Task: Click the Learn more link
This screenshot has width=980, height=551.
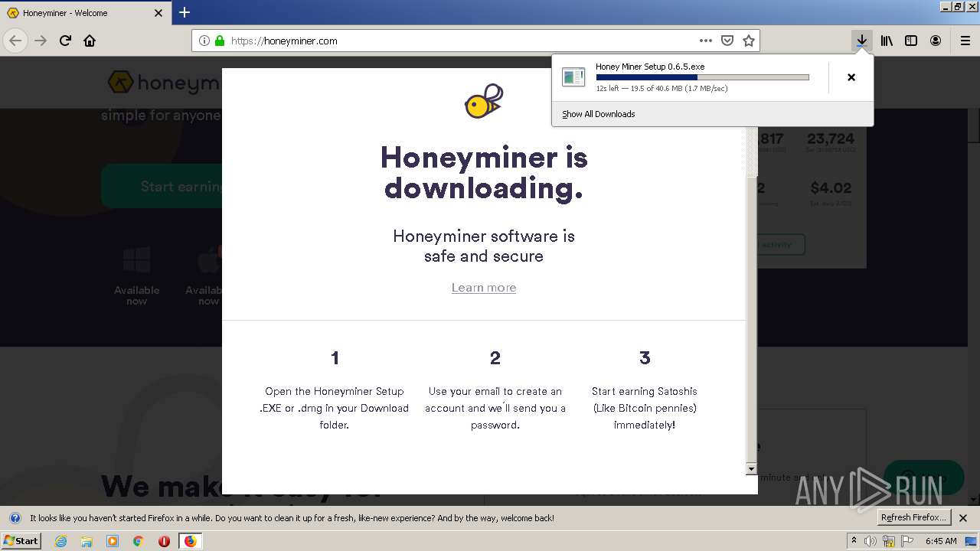Action: click(484, 288)
